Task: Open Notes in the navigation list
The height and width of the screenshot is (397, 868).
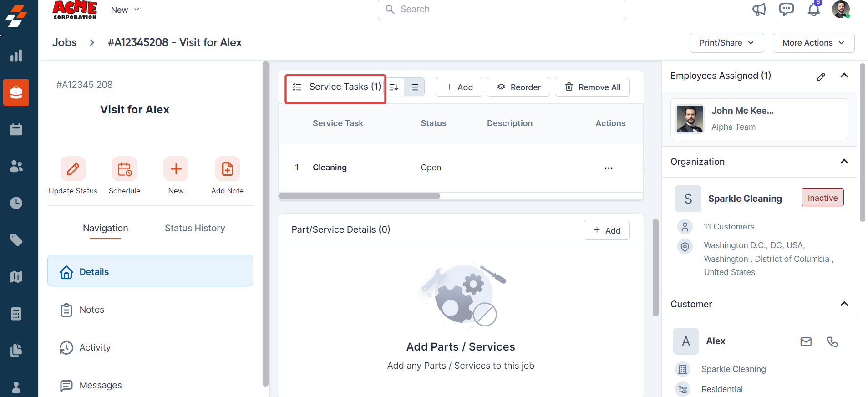Action: pyautogui.click(x=91, y=310)
